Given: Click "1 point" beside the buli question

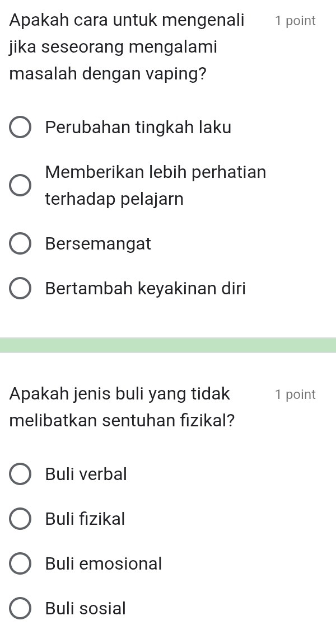Looking at the screenshot, I should click(295, 394).
